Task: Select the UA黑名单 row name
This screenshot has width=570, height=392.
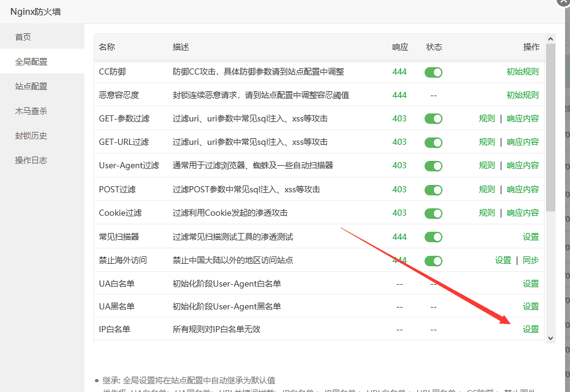Action: tap(116, 306)
